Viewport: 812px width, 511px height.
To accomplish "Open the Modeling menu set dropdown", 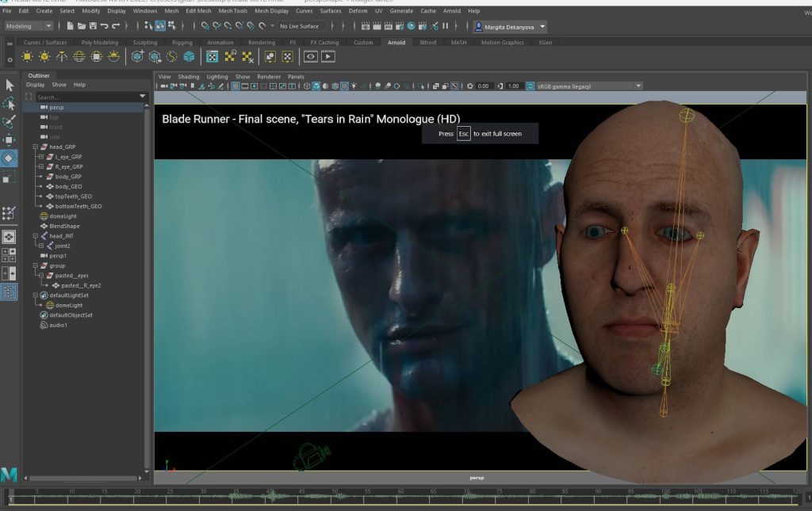I will pyautogui.click(x=29, y=26).
